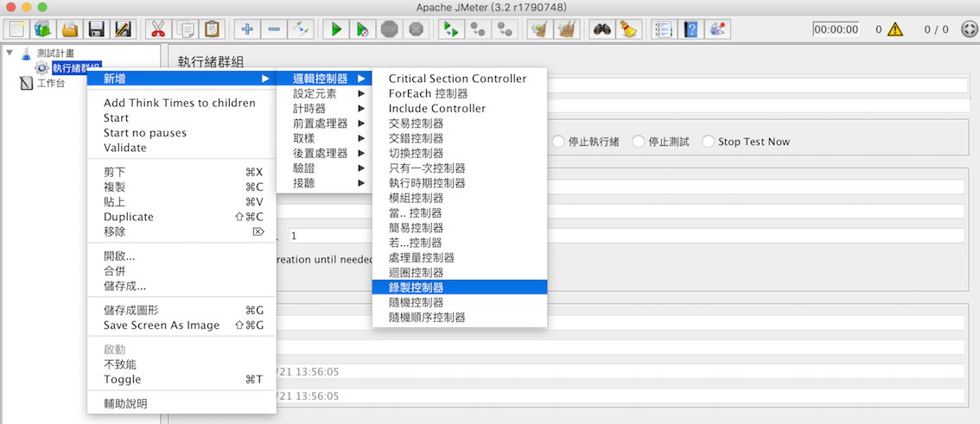This screenshot has height=424, width=980.
Task: Click the Copy toolbar icon
Action: point(185,28)
